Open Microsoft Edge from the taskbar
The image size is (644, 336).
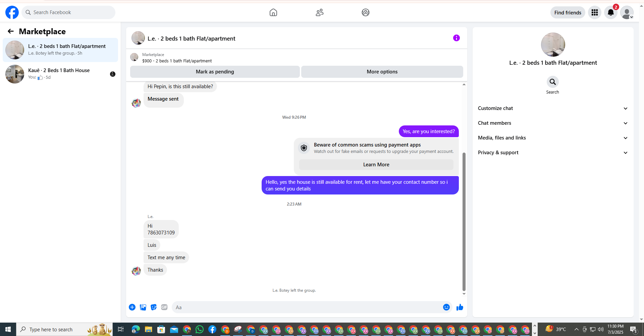[x=136, y=329]
